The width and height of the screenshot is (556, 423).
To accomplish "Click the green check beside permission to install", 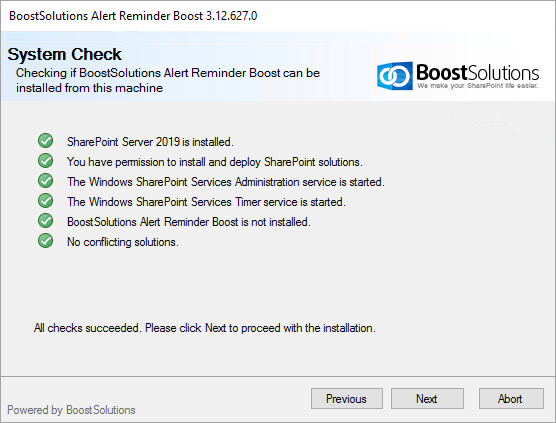I will [45, 161].
